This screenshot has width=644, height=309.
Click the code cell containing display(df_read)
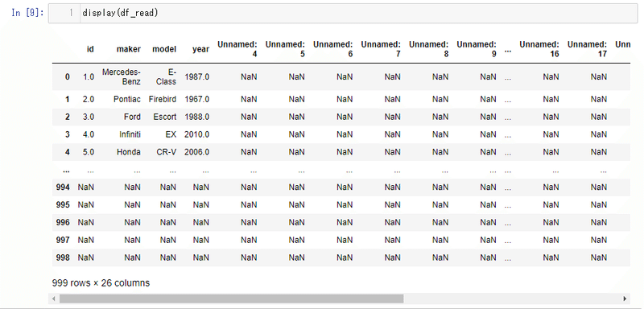click(x=343, y=13)
